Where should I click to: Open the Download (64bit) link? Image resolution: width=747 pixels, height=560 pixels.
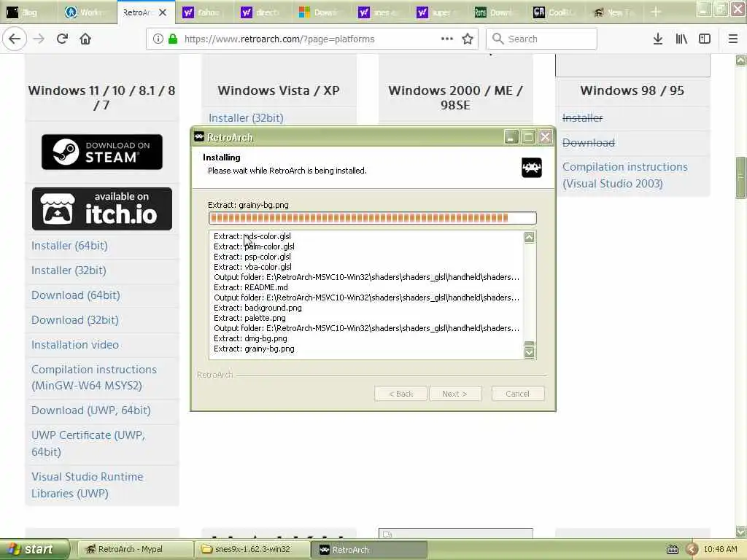(76, 295)
